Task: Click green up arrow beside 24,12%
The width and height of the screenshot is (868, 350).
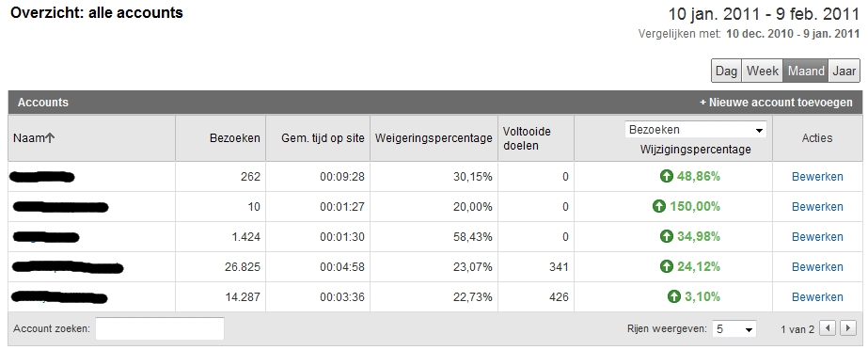Action: click(x=667, y=266)
